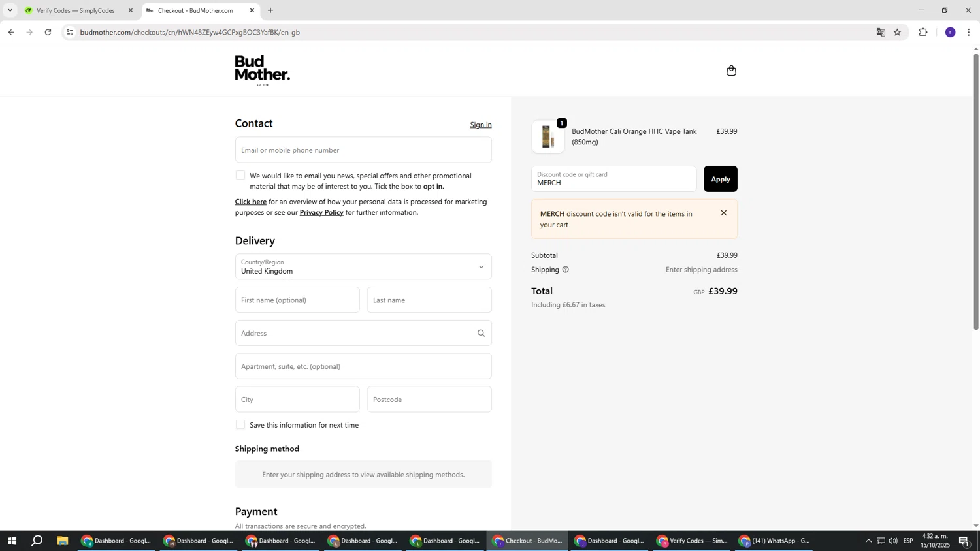
Task: Focus the Address field
Action: click(363, 333)
